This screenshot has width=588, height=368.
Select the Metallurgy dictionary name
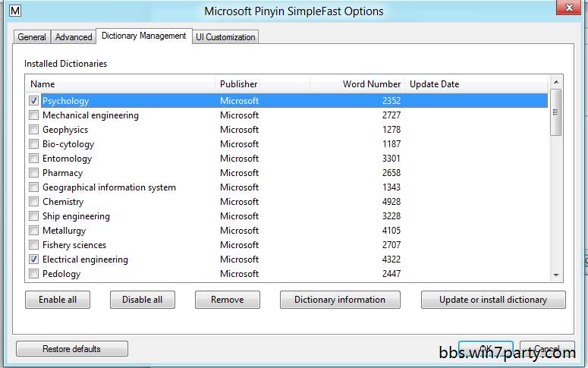tap(64, 231)
